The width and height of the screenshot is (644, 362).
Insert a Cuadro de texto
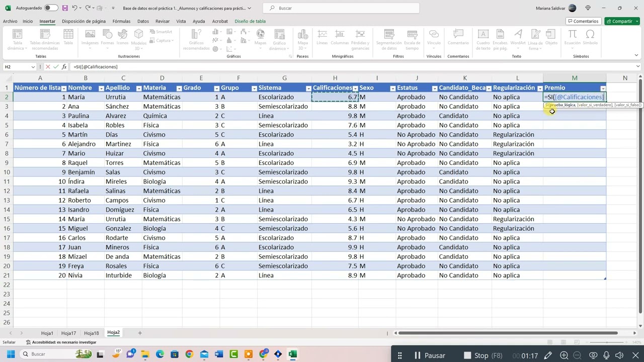(x=483, y=39)
